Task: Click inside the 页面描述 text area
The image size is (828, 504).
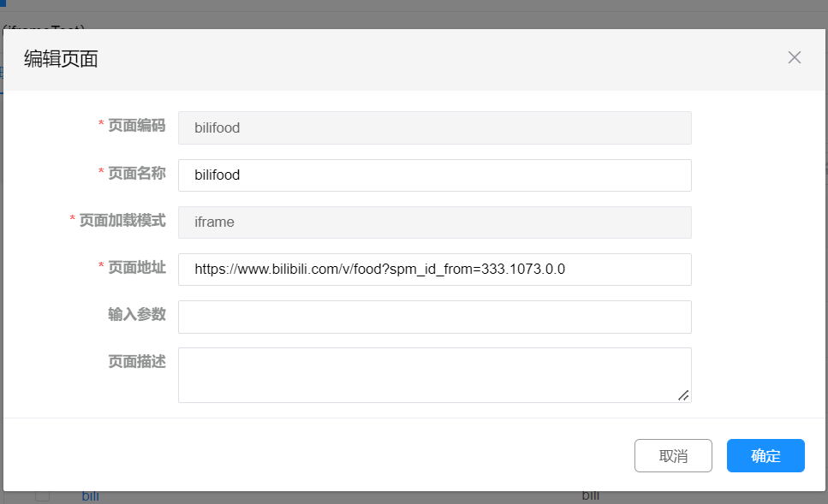Action: click(x=434, y=374)
